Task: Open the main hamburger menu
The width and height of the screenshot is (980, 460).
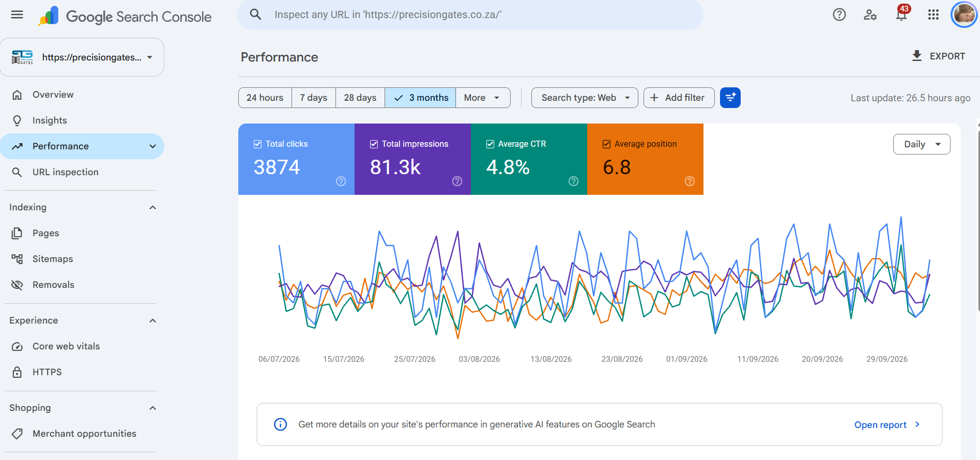Action: (x=17, y=14)
